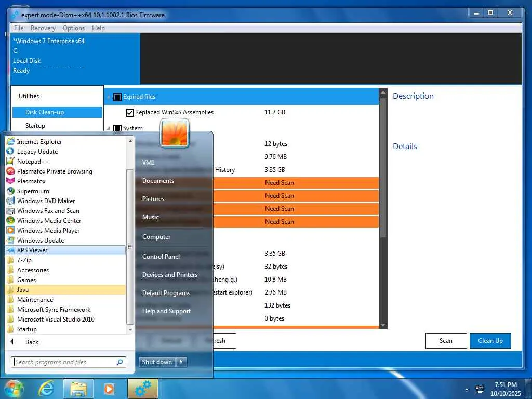Select Disk Clean-up in the utilities sidebar

(57, 112)
